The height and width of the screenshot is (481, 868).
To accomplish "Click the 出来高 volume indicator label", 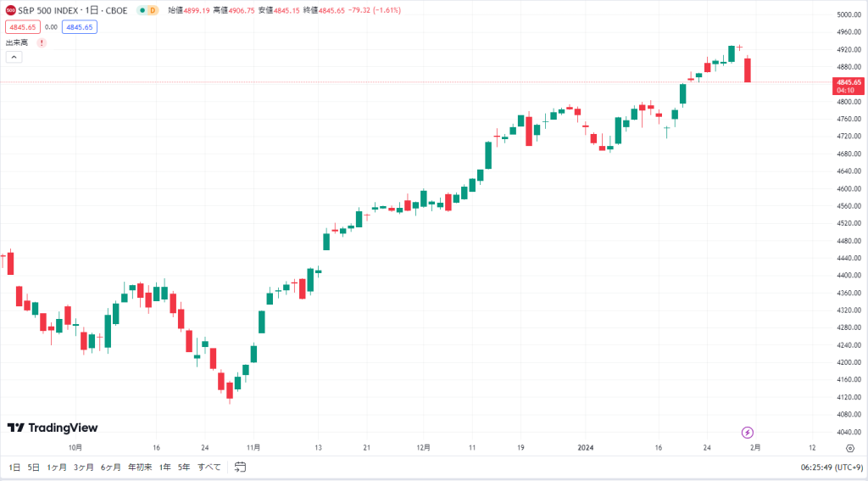I will (x=17, y=42).
